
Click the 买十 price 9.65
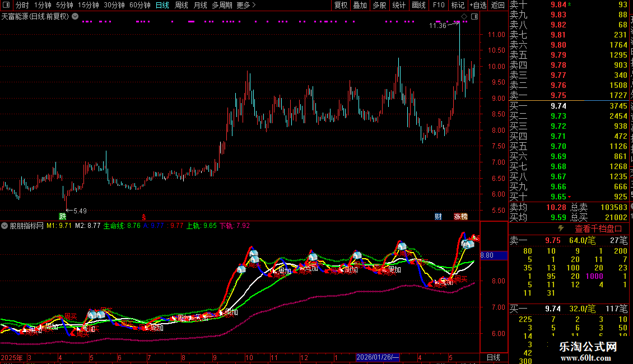coord(558,197)
